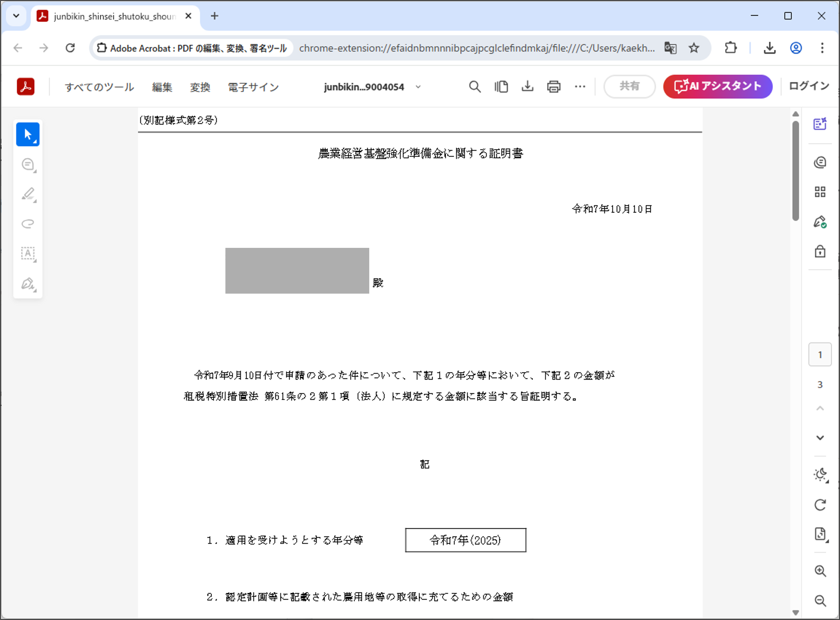Open the fill and sign pen tool
Image resolution: width=840 pixels, height=620 pixels.
click(x=28, y=284)
